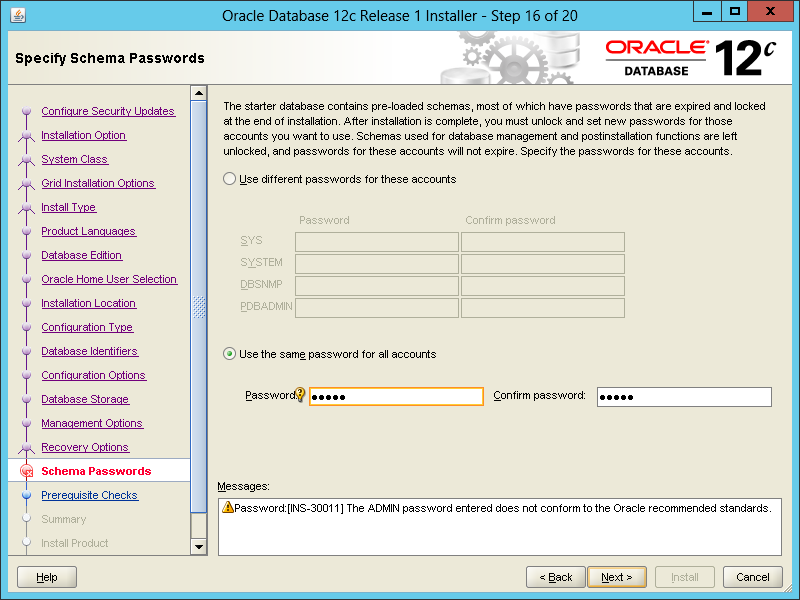Image resolution: width=800 pixels, height=600 pixels.
Task: Click the Help button
Action: point(47,577)
